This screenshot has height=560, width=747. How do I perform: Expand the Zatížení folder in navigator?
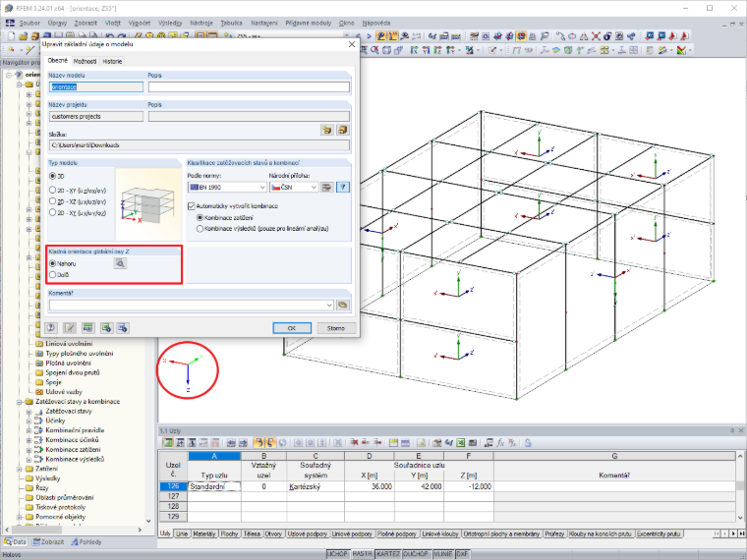[x=20, y=469]
